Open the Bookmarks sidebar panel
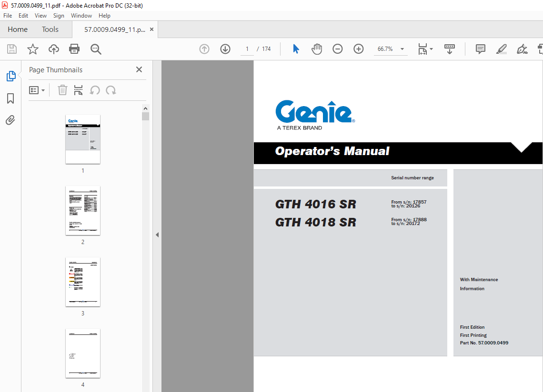 (11, 98)
